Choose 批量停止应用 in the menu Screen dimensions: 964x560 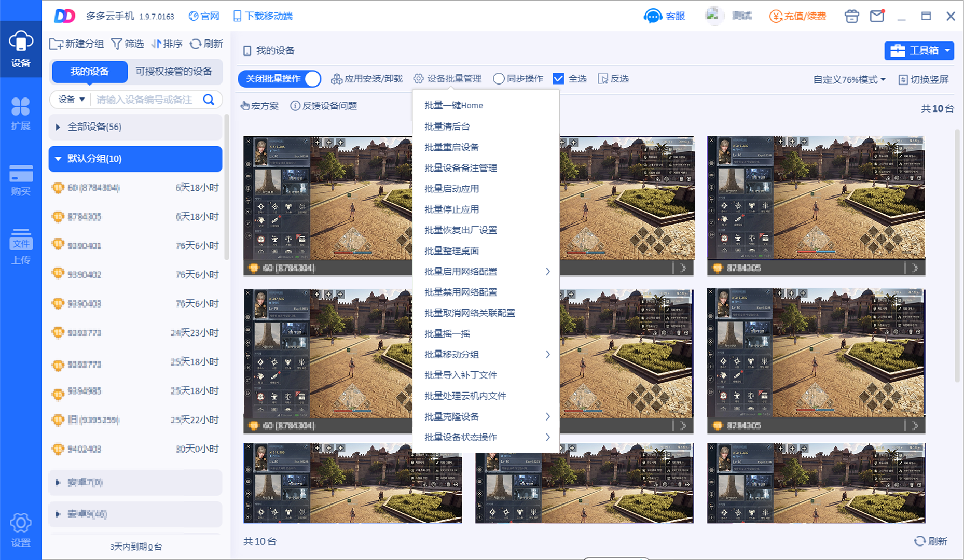coord(486,209)
